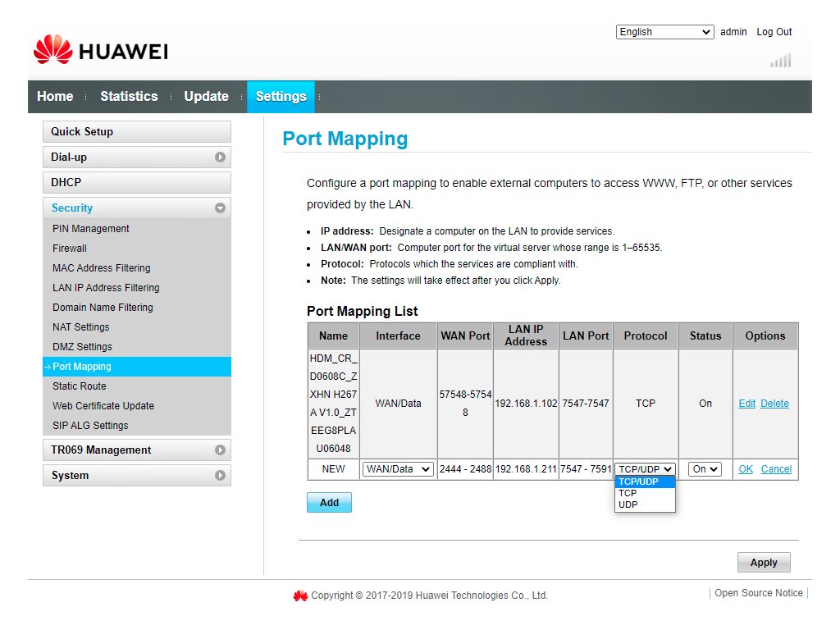Screen dimensions: 840x630
Task: Choose UDP from the protocol list
Action: click(628, 504)
